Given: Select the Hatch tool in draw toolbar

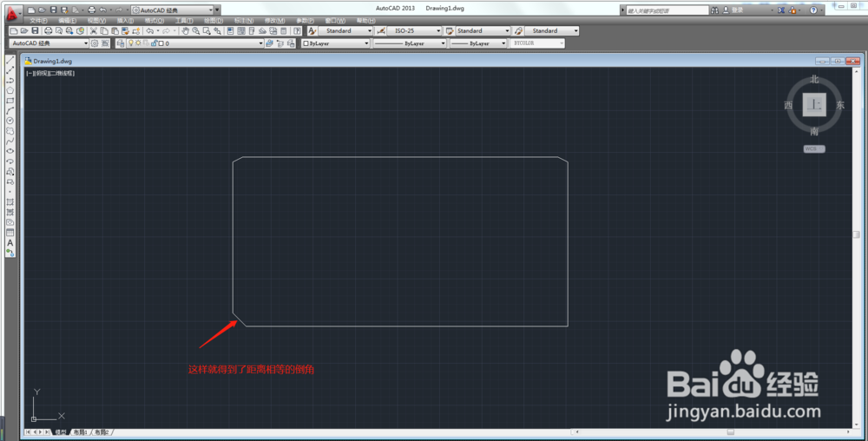Looking at the screenshot, I should 10,202.
